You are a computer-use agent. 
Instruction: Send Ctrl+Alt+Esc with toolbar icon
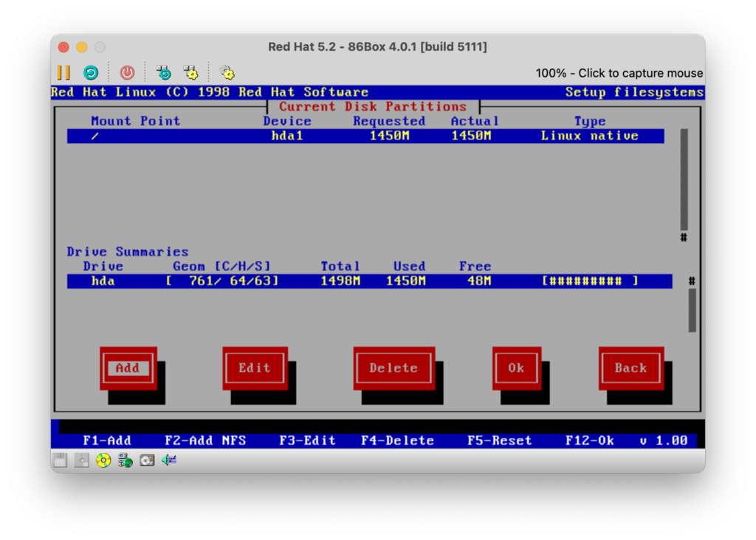click(x=191, y=73)
